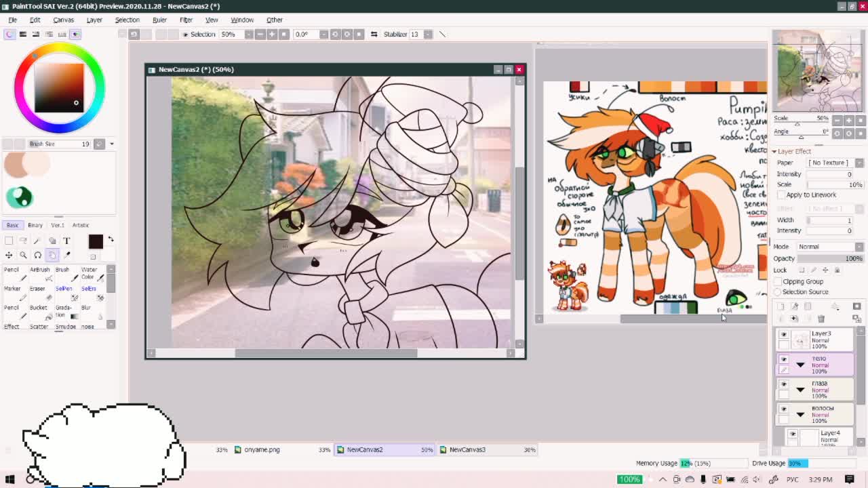The image size is (868, 488).
Task: Swap foreground and background colors
Action: pyautogui.click(x=111, y=240)
